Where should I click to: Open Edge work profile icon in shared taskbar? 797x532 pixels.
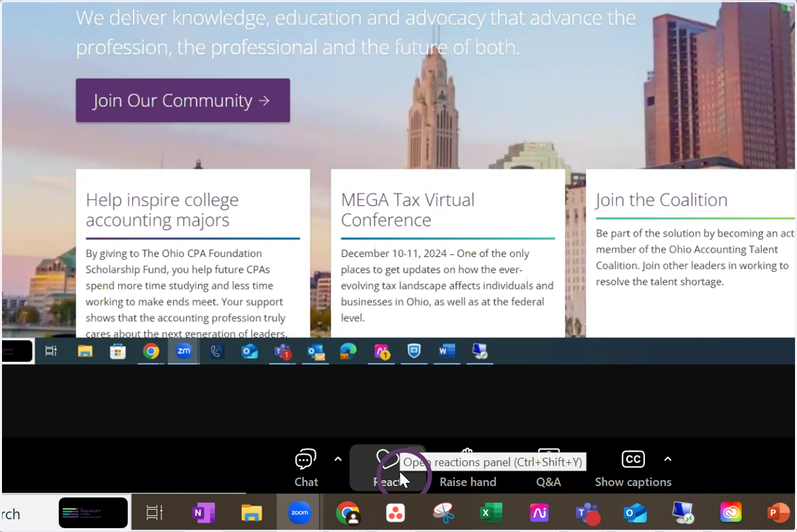pyautogui.click(x=348, y=351)
